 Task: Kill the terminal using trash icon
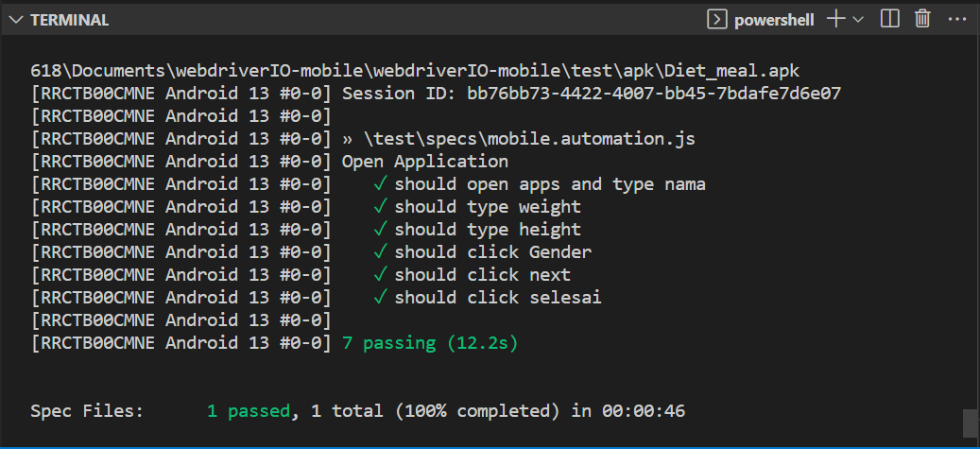point(922,20)
